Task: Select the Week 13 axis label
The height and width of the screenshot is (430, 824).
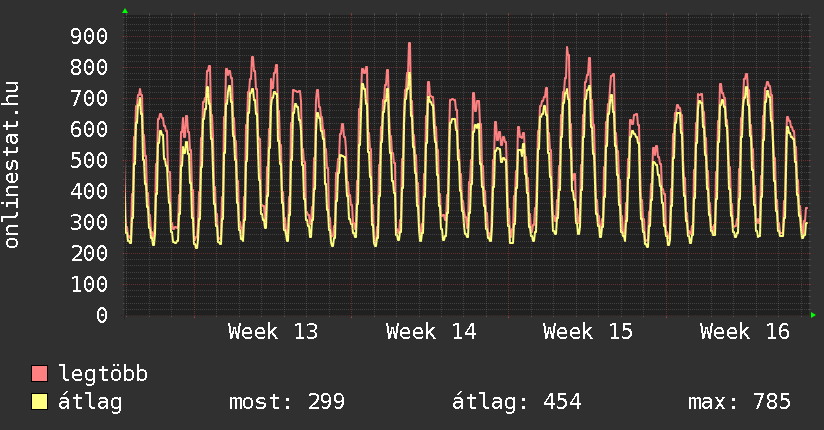Action: [273, 332]
